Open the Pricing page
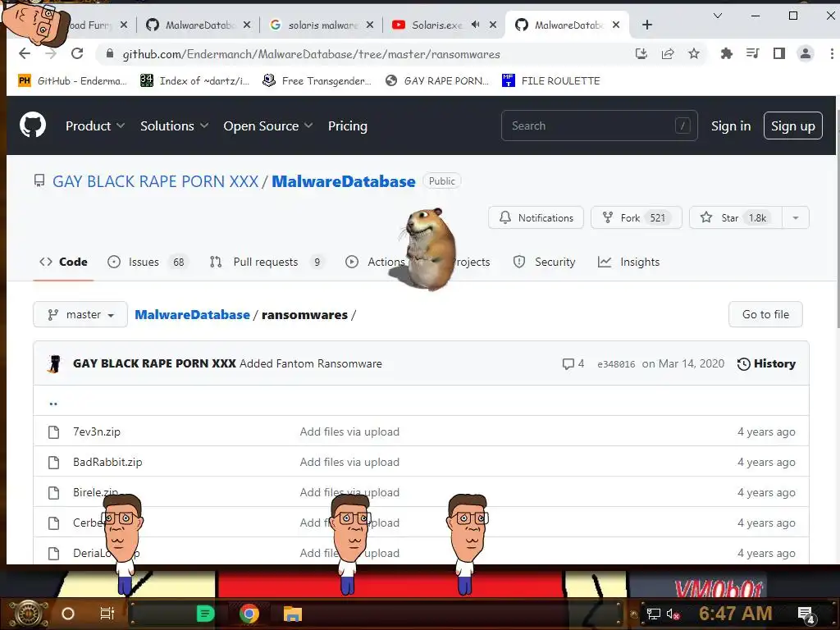This screenshot has width=840, height=630. 348,126
